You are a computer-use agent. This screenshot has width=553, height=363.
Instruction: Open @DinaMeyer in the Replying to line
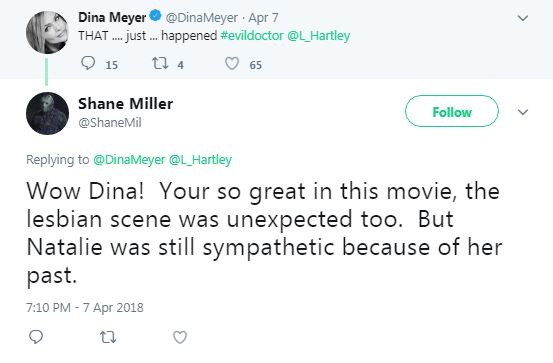129,160
